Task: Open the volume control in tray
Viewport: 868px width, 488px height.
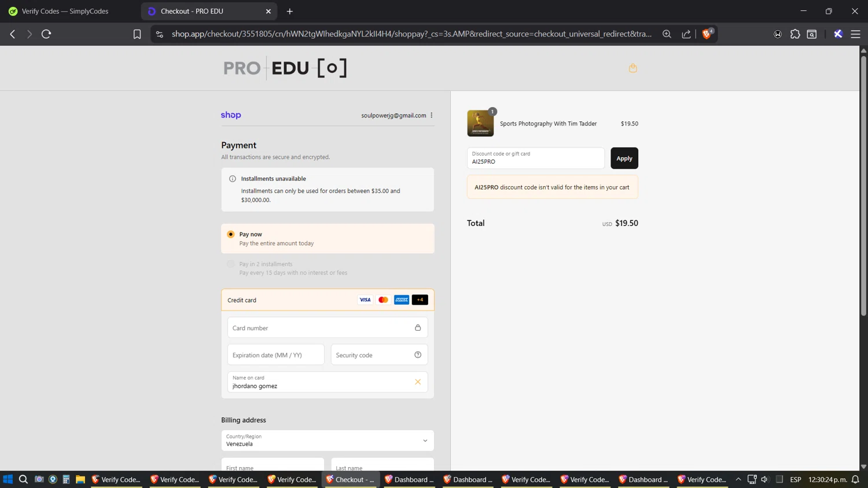Action: click(x=765, y=479)
